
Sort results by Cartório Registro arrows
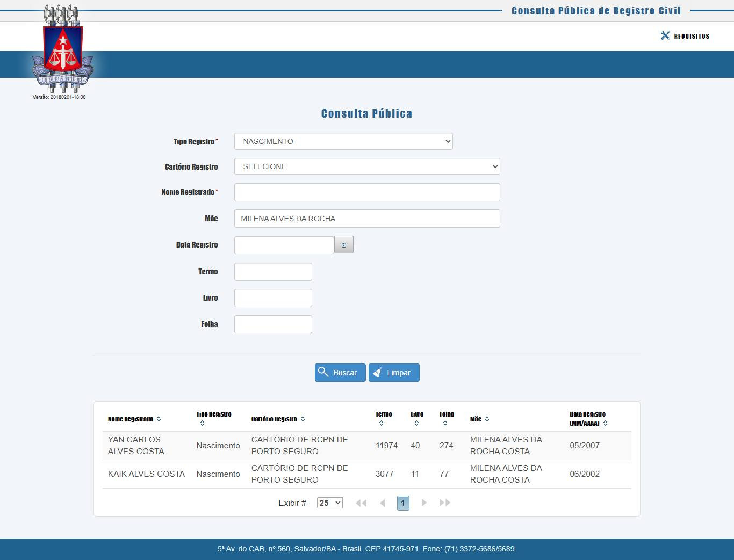tap(303, 419)
